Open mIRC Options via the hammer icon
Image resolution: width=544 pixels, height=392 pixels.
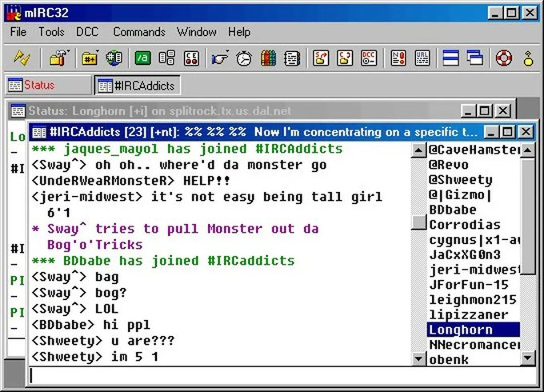(59, 58)
